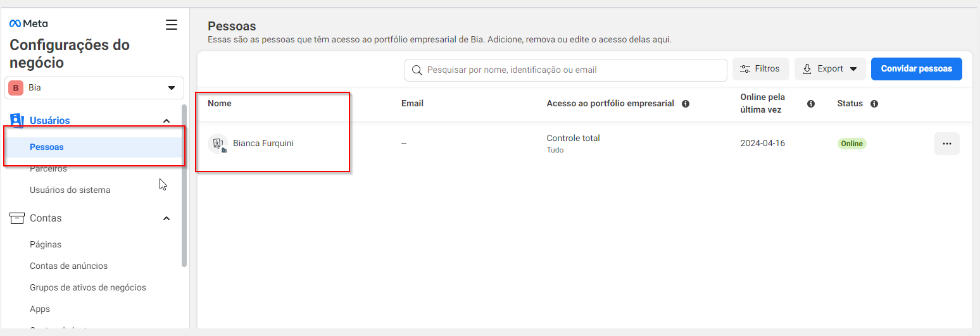Click the info icon beside Online pela última vez
The image size is (980, 336).
(x=811, y=104)
